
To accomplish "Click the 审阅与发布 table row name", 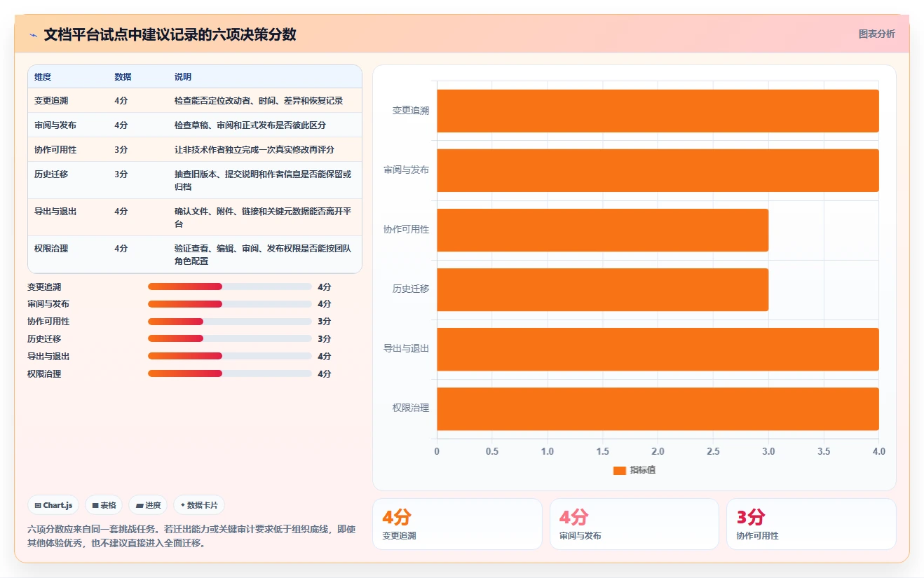I will [x=55, y=125].
